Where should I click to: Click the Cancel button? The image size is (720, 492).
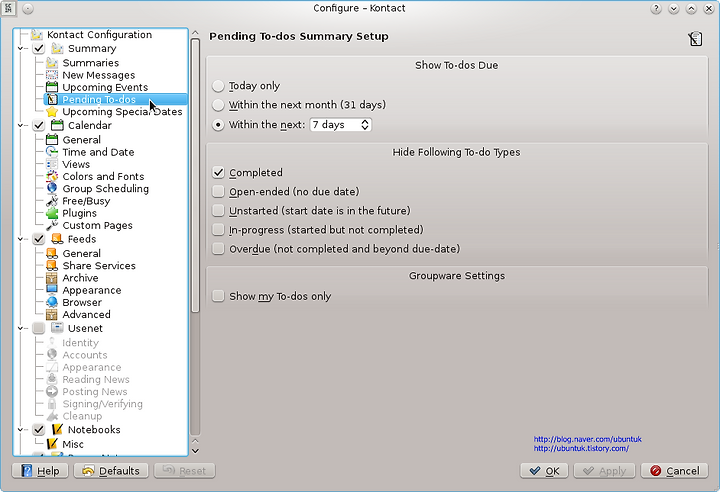pos(674,471)
